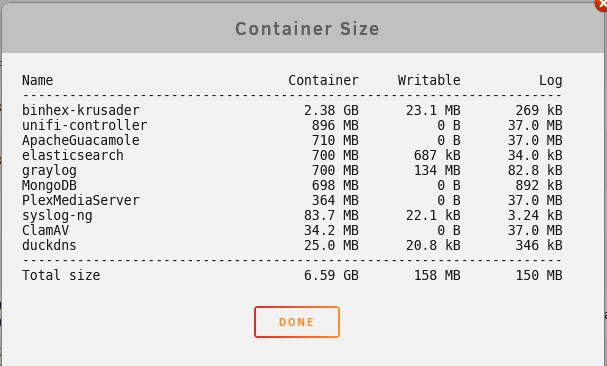
Task: Close the Container Size dialog with the red X
Action: (x=602, y=4)
